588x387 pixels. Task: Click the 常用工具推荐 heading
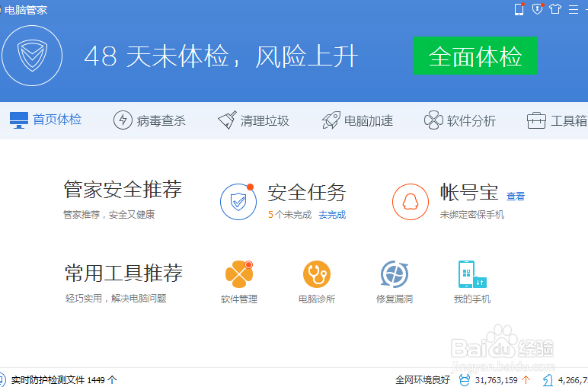tap(123, 273)
